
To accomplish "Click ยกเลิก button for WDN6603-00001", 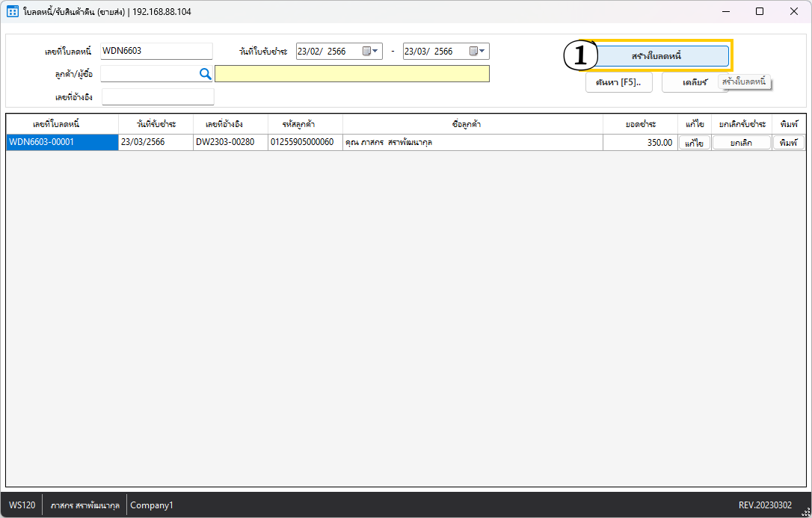I will (741, 143).
